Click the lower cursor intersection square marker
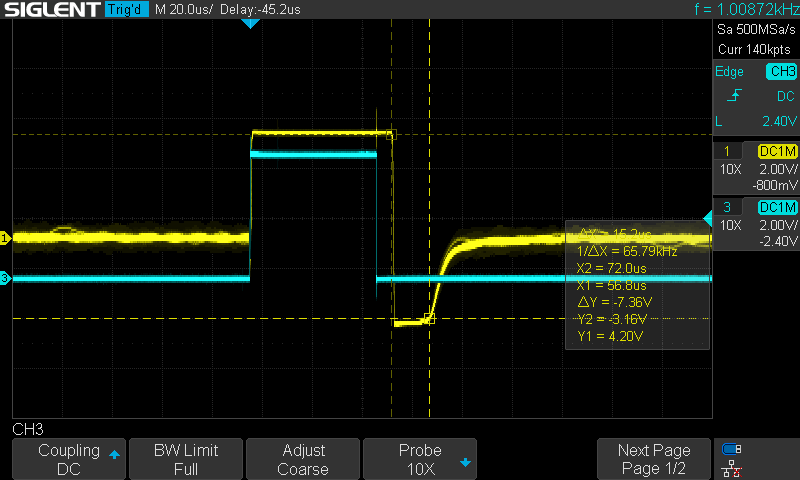This screenshot has height=480, width=800. coord(430,319)
